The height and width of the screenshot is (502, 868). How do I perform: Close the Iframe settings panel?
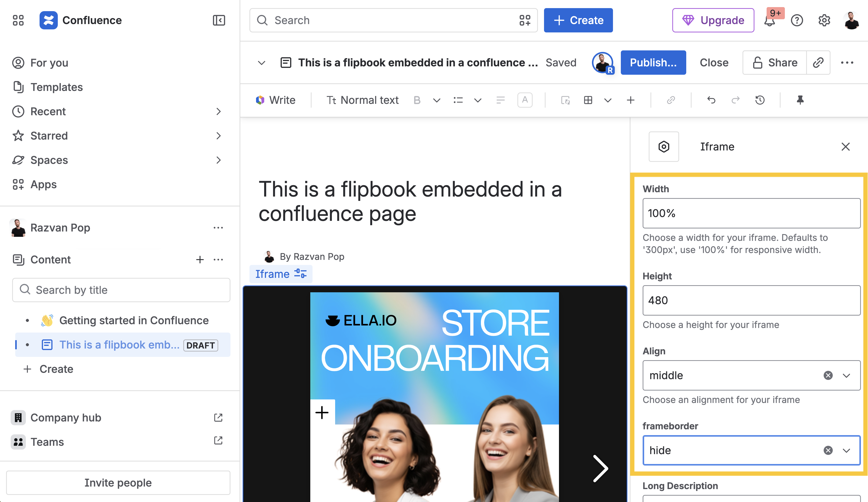pyautogui.click(x=845, y=147)
